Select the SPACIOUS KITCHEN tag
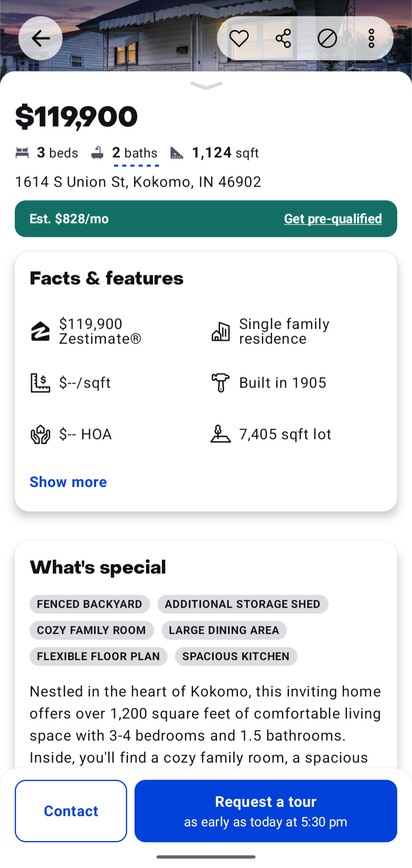Image resolution: width=412 pixels, height=868 pixels. (236, 656)
